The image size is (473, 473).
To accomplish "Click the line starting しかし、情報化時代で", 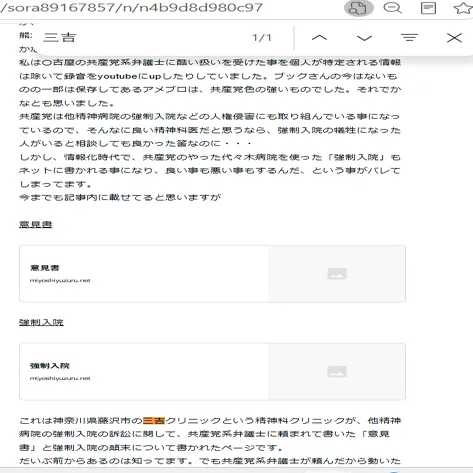I will click(x=210, y=157).
